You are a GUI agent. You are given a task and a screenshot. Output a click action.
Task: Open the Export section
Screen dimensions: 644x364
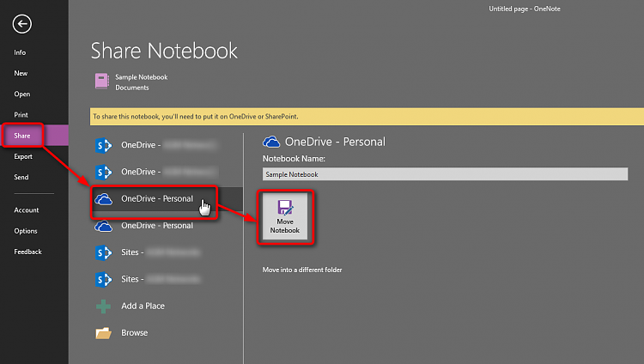[x=23, y=156]
